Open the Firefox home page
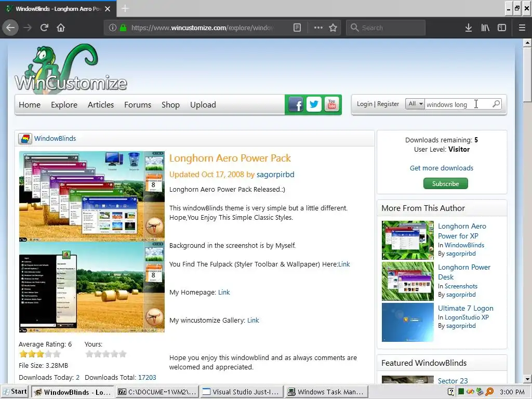 coord(61,28)
